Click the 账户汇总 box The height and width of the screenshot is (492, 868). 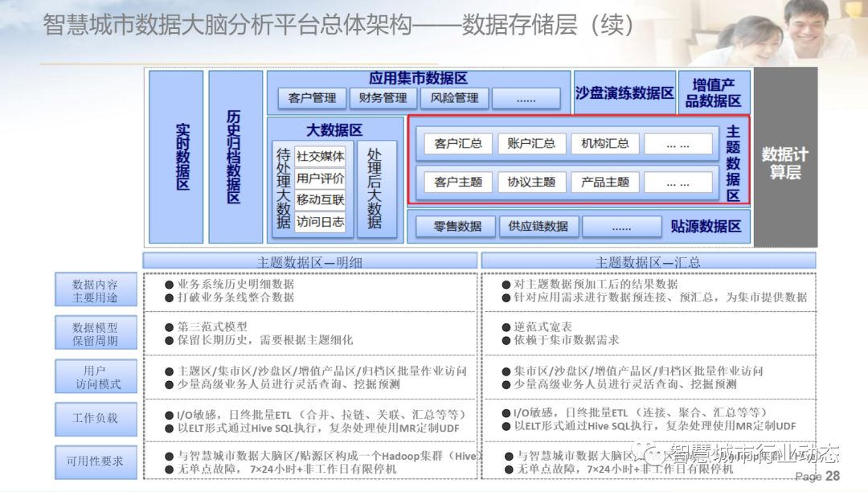(x=531, y=144)
